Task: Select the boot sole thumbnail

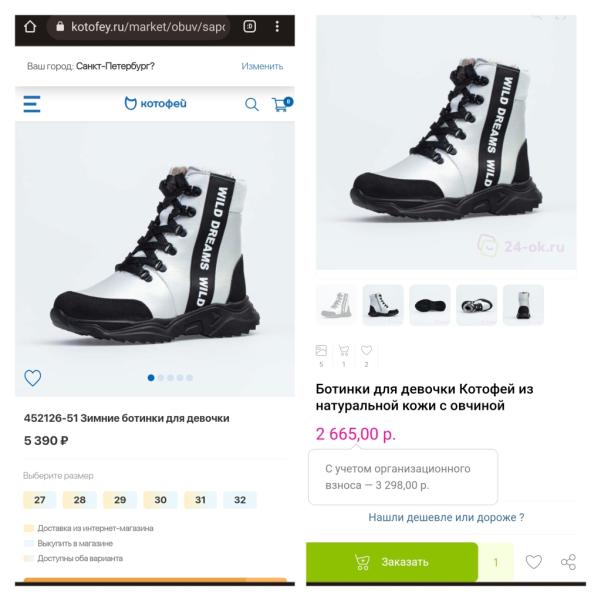Action: 430,305
